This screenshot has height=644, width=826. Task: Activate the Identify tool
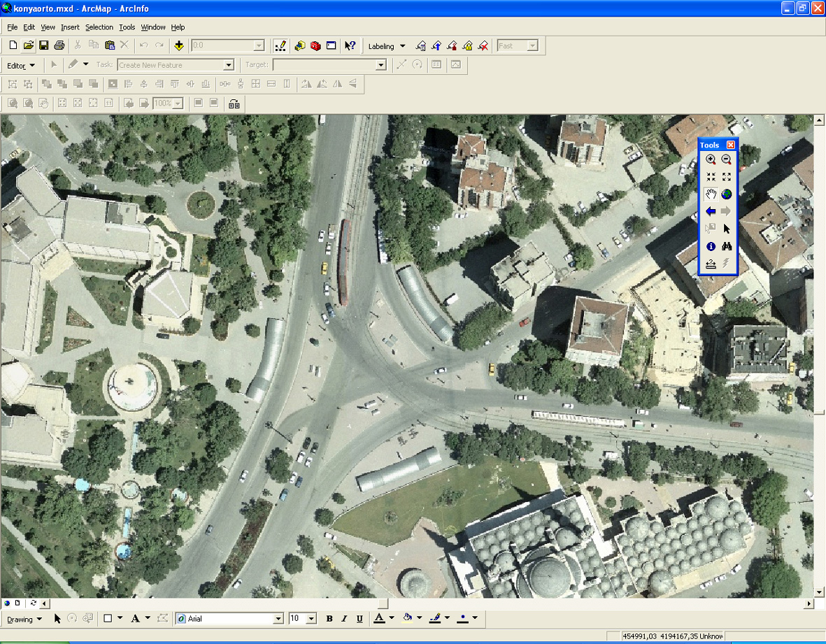click(711, 246)
